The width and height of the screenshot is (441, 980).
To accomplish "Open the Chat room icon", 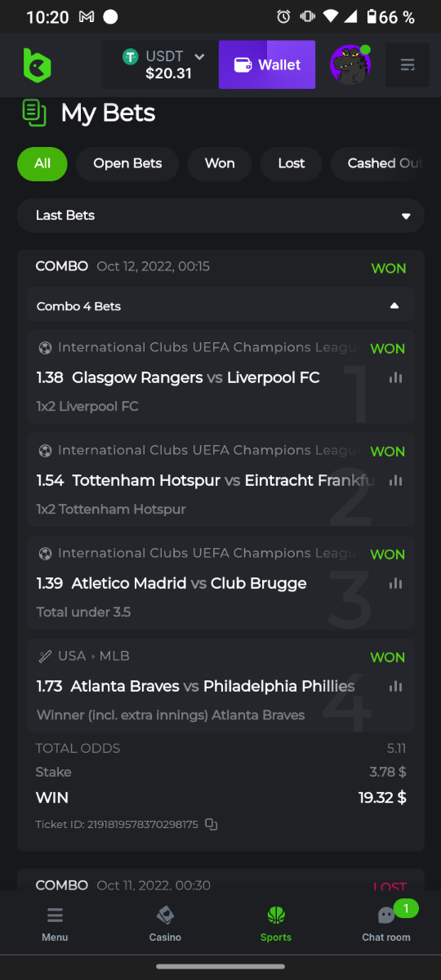I will pos(386,923).
